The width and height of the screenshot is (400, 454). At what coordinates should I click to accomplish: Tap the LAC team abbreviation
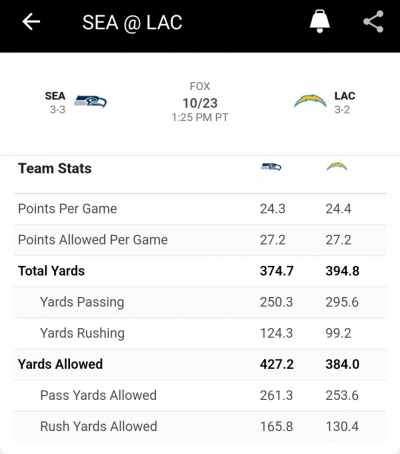click(345, 96)
